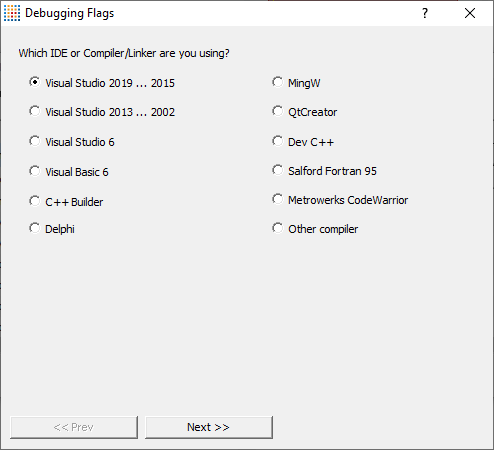Viewport: 494px width, 450px height.
Task: Pick Salford Fortran 95 option
Action: tap(324, 171)
